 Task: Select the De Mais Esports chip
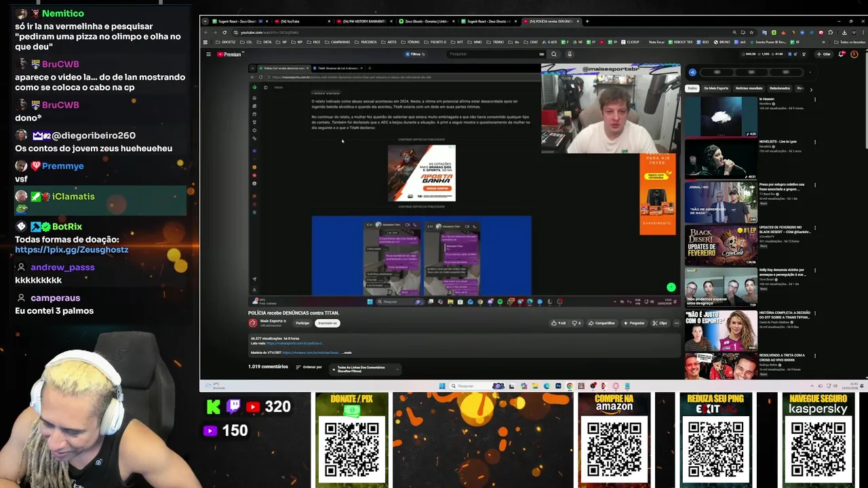[716, 88]
